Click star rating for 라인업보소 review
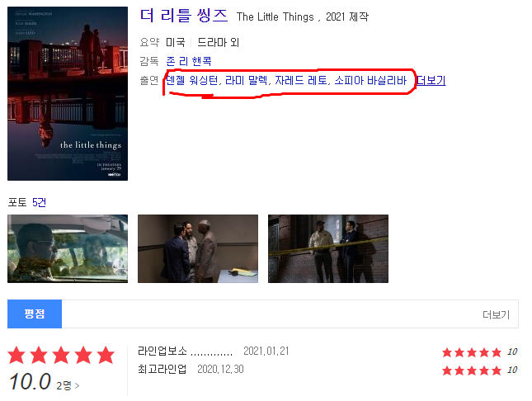Screen dimensions: 532x401 pyautogui.click(x=479, y=352)
